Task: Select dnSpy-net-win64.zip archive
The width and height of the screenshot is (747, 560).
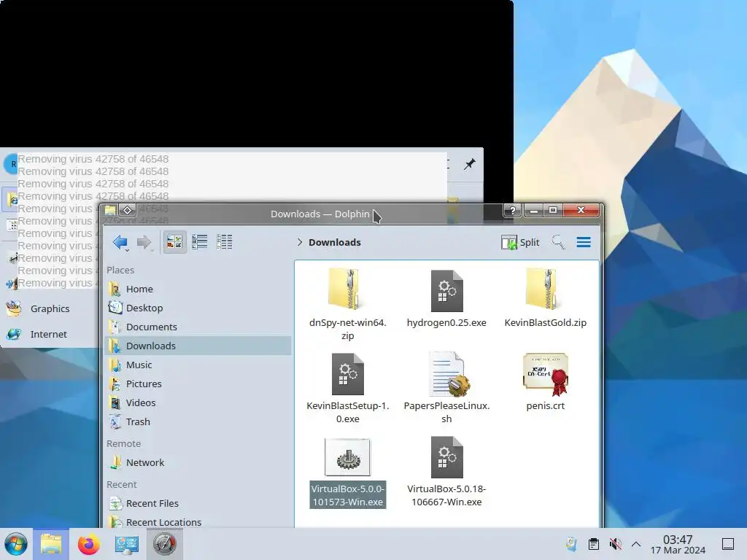Action: tap(348, 305)
